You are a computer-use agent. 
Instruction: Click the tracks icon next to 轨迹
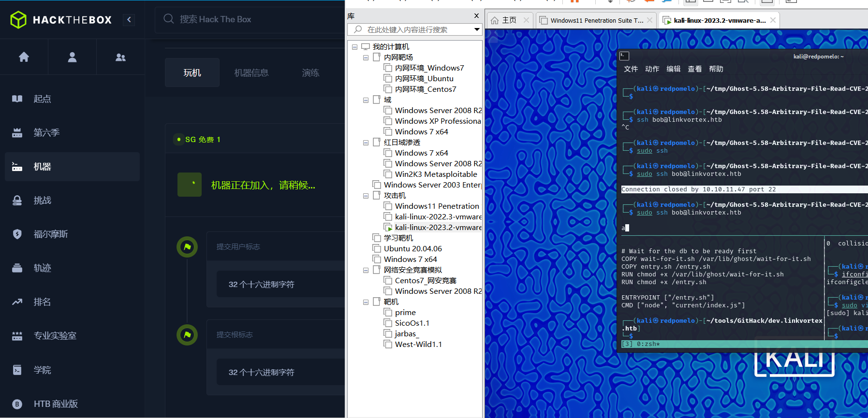pyautogui.click(x=17, y=268)
